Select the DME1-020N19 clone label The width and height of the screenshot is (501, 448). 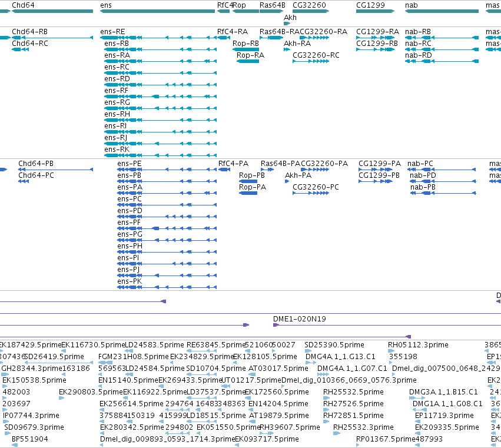pos(300,319)
